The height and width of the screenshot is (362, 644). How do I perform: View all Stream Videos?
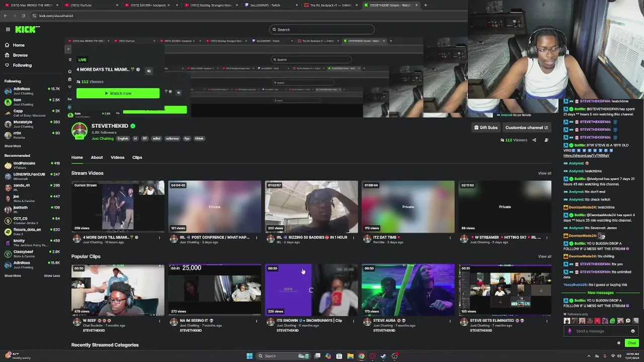544,173
